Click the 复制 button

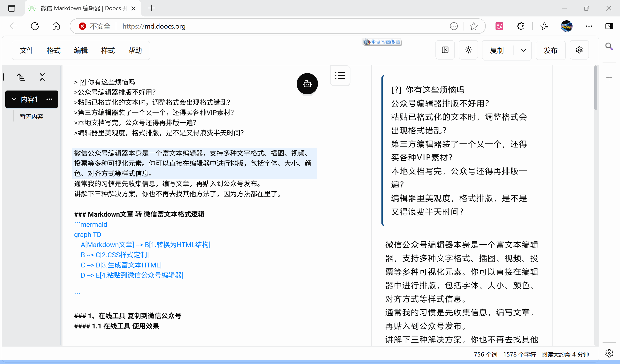[497, 50]
